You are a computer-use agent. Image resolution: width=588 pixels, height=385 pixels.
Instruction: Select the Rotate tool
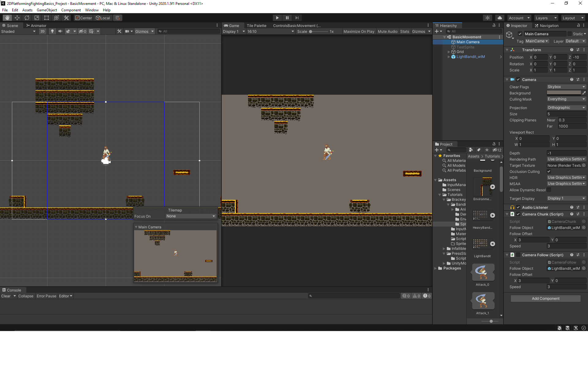pos(27,18)
